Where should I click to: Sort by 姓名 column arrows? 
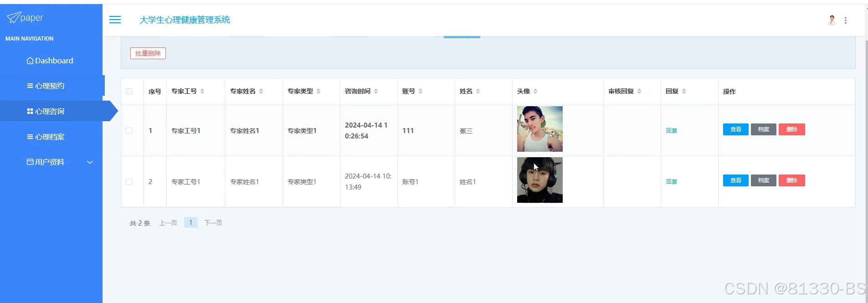pos(478,91)
